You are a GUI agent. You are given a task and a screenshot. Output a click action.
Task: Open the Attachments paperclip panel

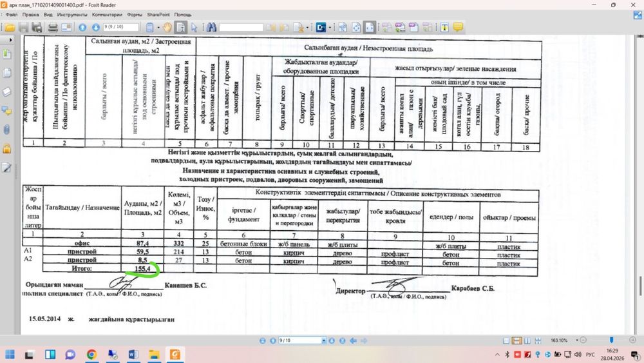6,130
